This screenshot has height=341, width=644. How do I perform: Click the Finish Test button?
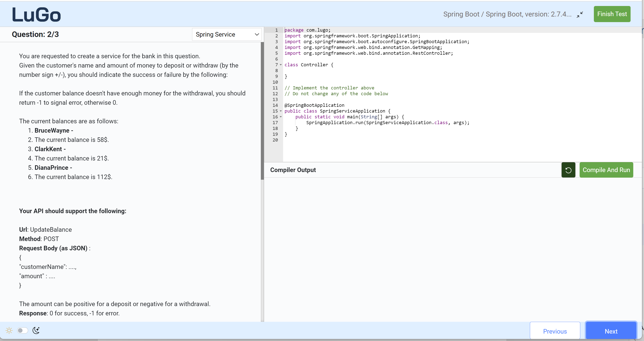tap(612, 14)
